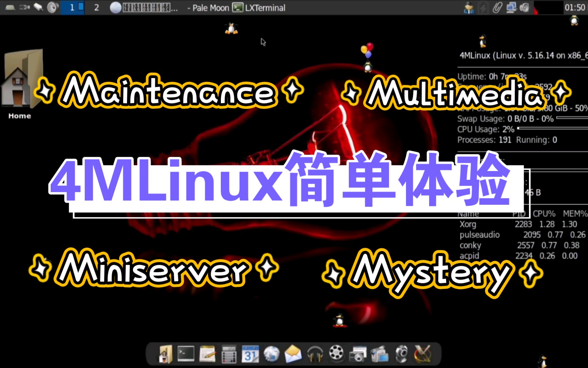Screen dimensions: 588x368
Task: Open the mail client envelope icon
Action: pyautogui.click(x=294, y=354)
